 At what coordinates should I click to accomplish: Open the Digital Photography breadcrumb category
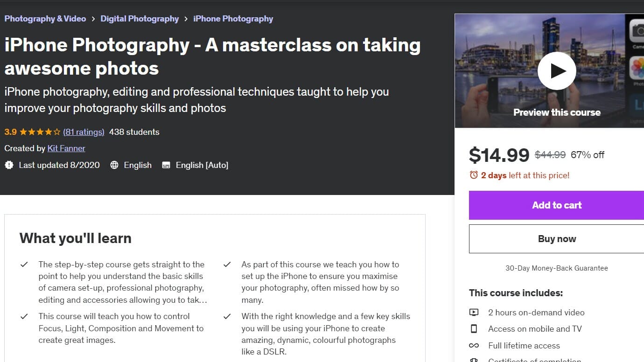click(140, 18)
